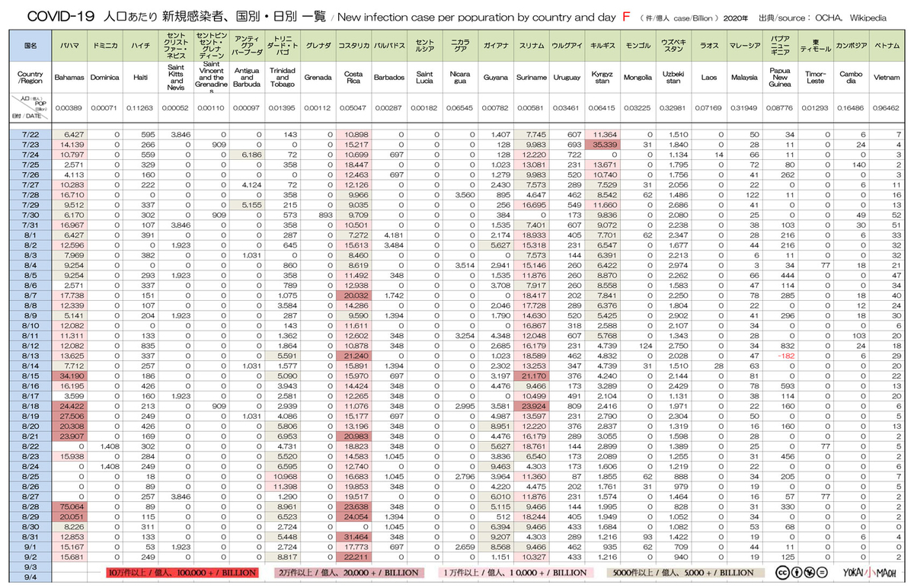Select the Grenada column header
This screenshot has height=588, width=914.
tap(318, 78)
